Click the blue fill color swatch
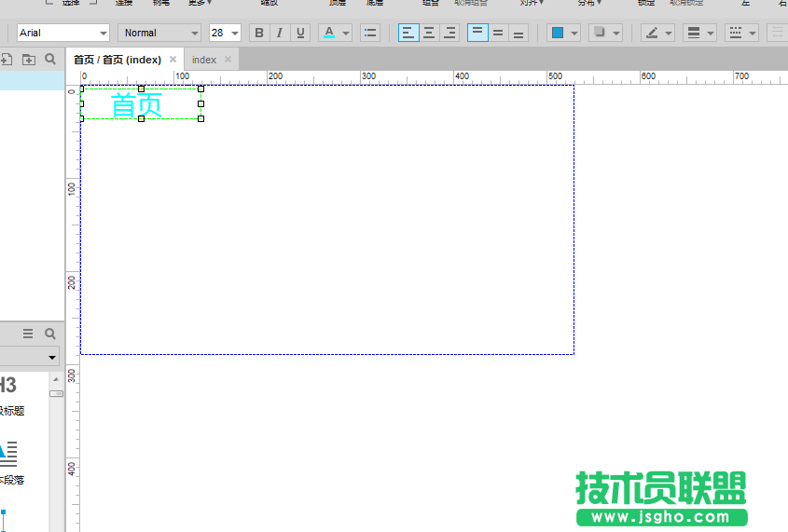 click(558, 34)
